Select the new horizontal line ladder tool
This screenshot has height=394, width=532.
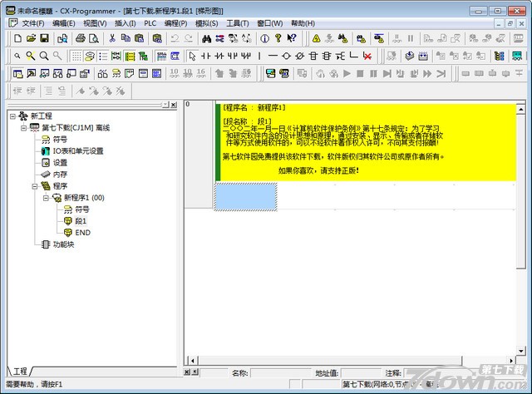click(273, 56)
